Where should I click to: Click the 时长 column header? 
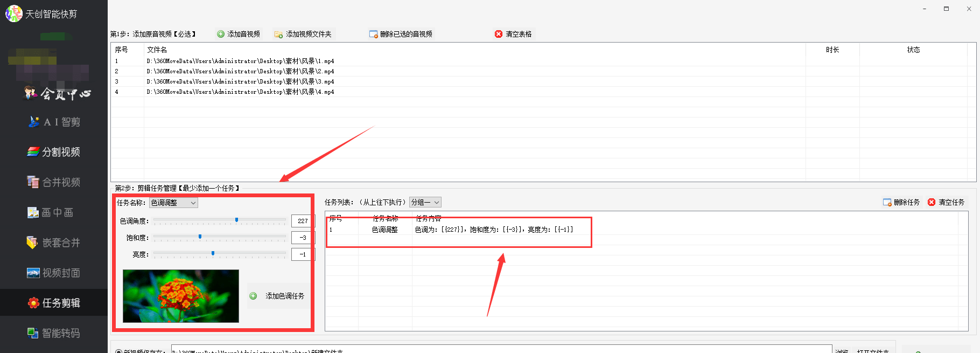pyautogui.click(x=832, y=50)
